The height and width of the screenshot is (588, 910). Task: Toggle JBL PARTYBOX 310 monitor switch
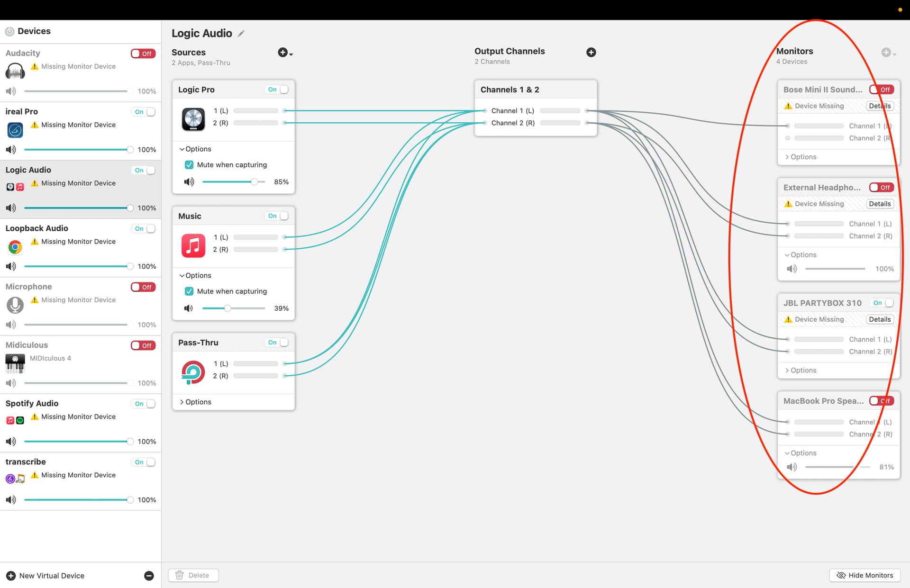883,303
